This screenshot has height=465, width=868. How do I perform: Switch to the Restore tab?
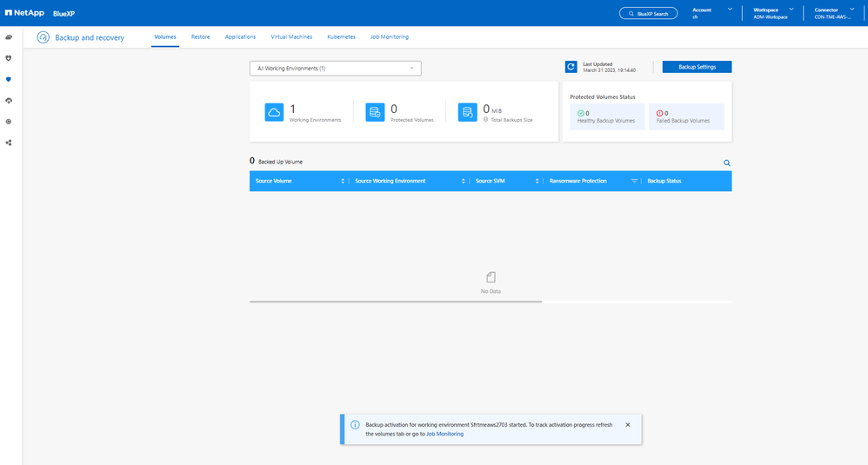[200, 37]
